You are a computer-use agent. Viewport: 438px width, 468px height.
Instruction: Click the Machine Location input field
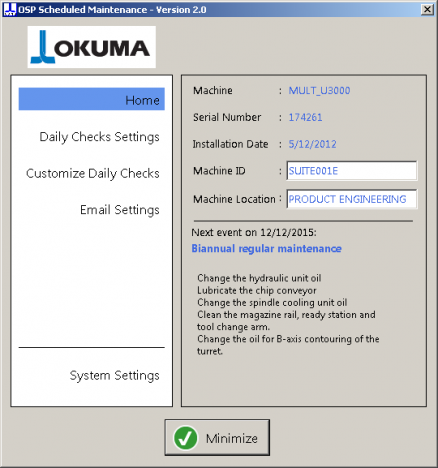[x=352, y=199]
